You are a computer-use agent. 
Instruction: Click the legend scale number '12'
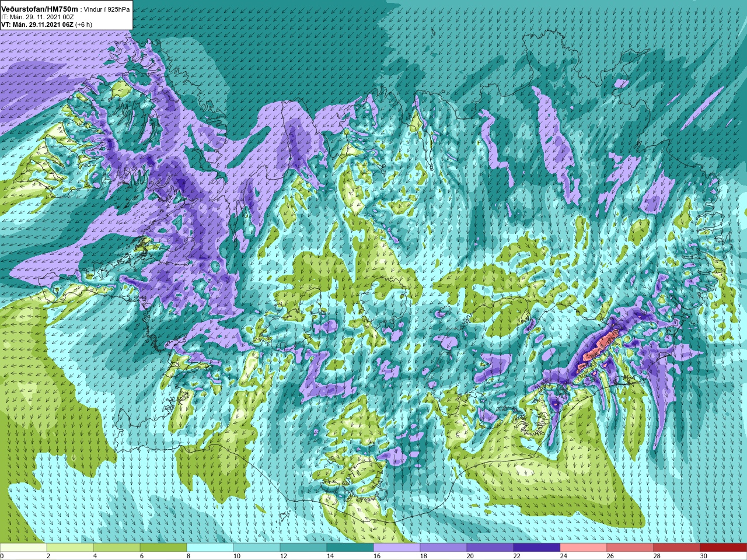click(284, 556)
